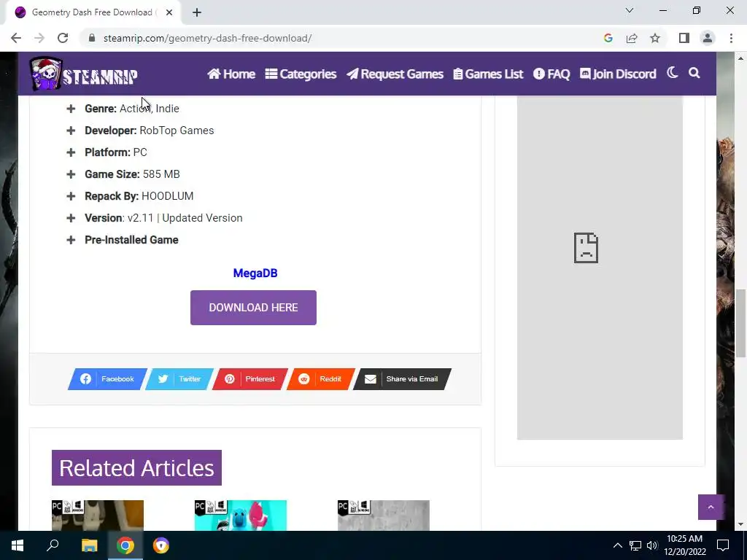Click the plus icon beside Developer
The height and width of the screenshot is (560, 747).
pos(71,131)
